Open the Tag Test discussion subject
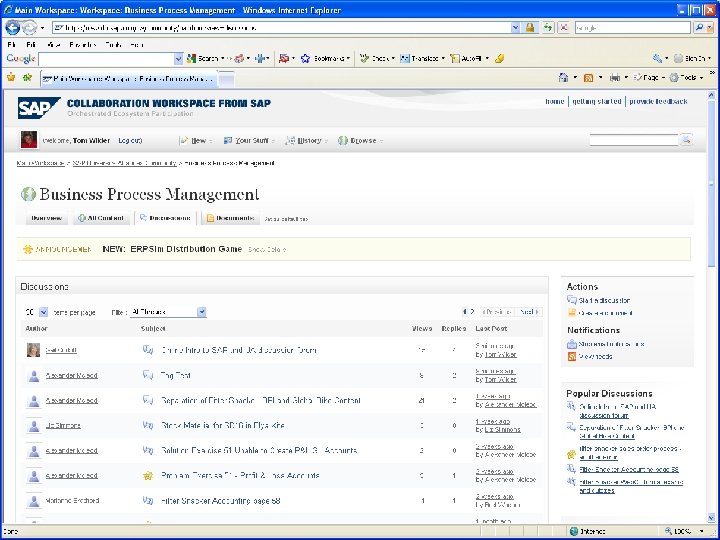This screenshot has height=540, width=720. pyautogui.click(x=176, y=375)
